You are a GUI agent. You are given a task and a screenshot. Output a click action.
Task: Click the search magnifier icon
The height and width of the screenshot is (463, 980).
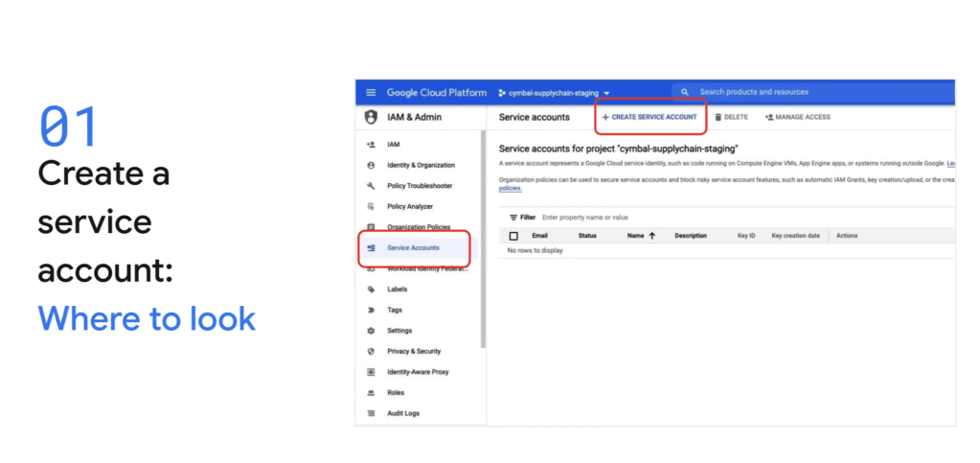click(x=685, y=92)
